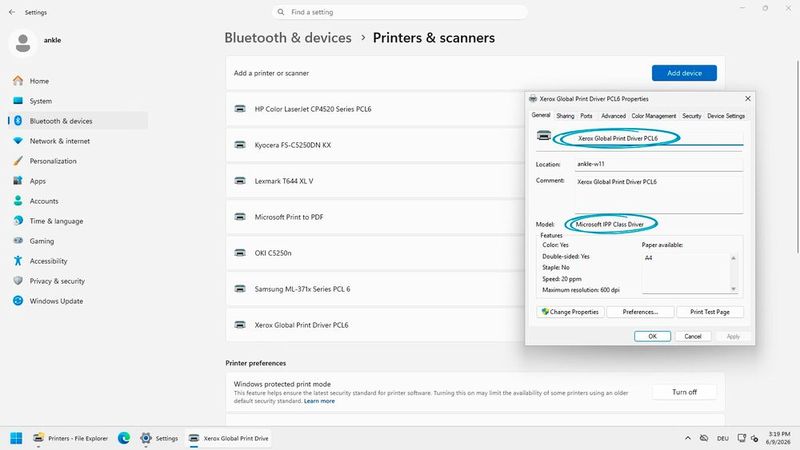The width and height of the screenshot is (800, 450).
Task: Open Microsoft Print to PDF
Action: [x=375, y=217]
